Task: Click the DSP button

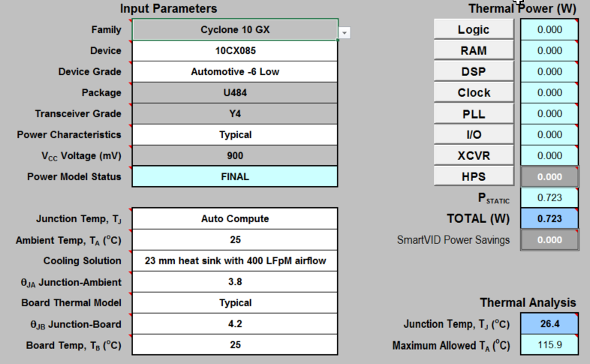Action: coord(474,71)
